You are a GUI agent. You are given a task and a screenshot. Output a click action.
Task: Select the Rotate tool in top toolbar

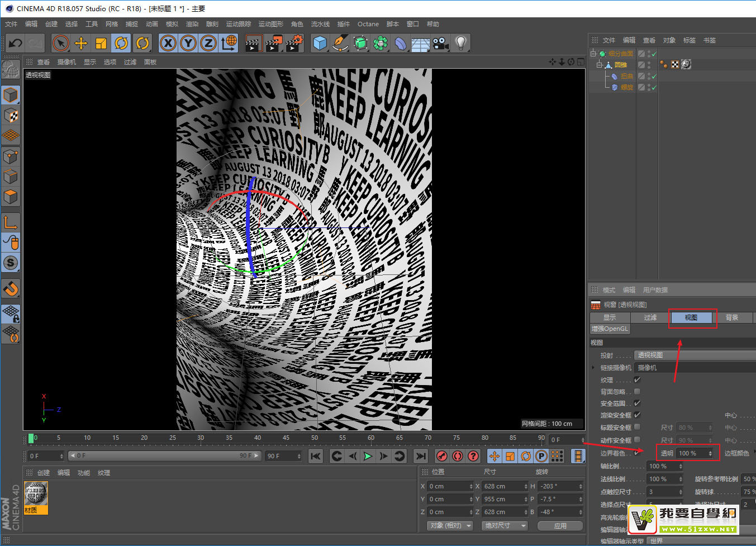(121, 43)
